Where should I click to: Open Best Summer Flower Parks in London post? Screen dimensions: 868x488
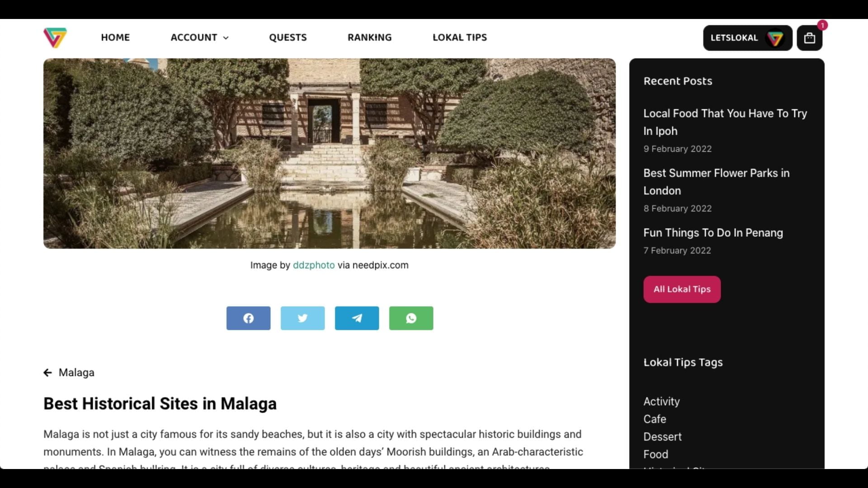point(717,182)
